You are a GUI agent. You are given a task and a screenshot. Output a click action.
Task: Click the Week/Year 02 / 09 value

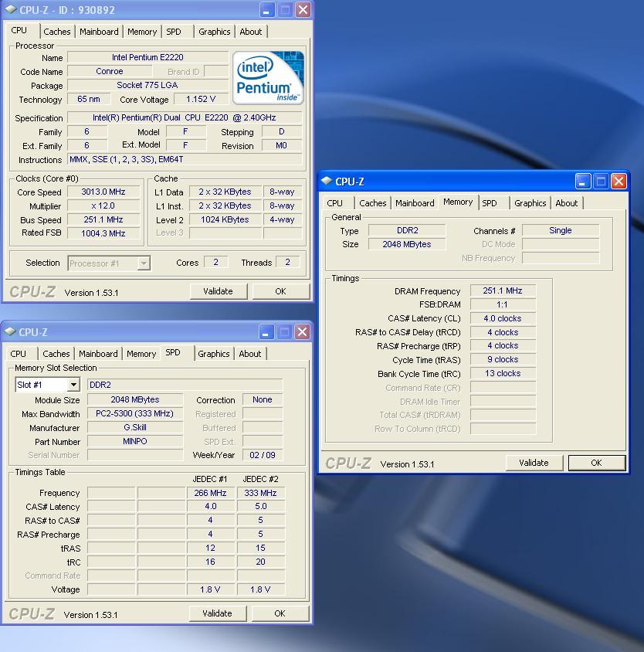tap(263, 455)
